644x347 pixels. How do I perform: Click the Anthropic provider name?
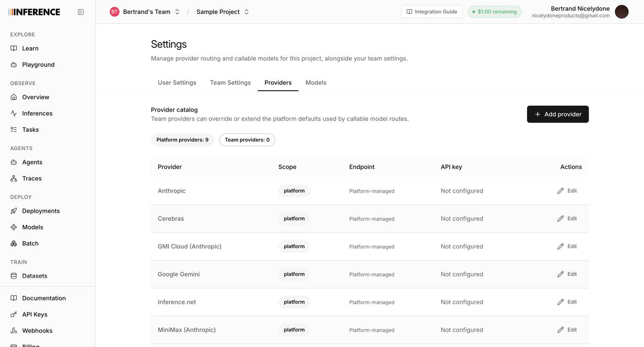(x=172, y=191)
